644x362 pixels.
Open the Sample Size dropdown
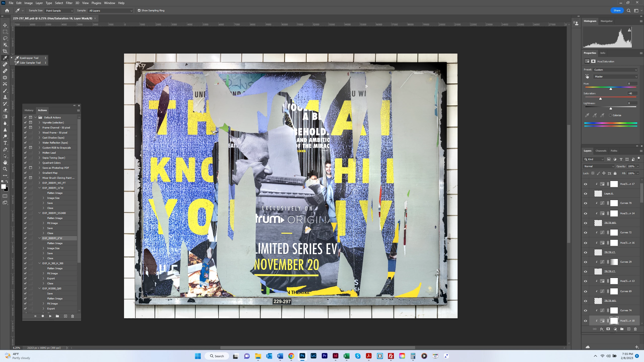tap(59, 11)
